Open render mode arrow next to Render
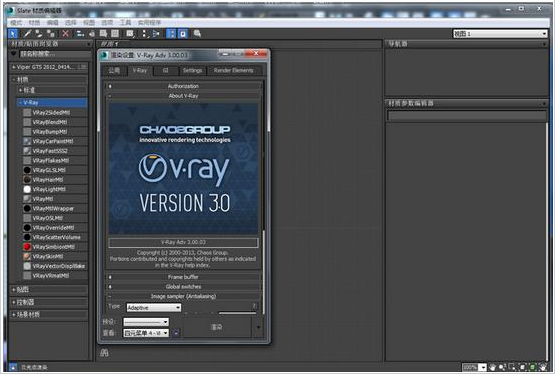Image resolution: width=555 pixels, height=375 pixels. pyautogui.click(x=258, y=327)
